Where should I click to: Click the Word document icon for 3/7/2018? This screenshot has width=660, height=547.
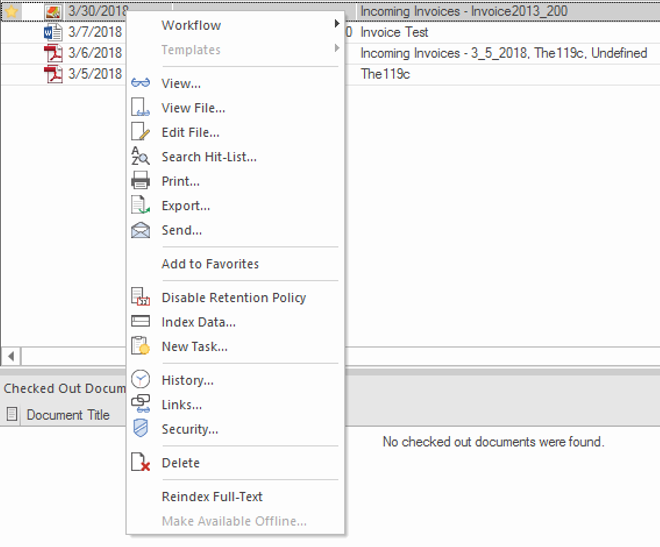coord(53,32)
